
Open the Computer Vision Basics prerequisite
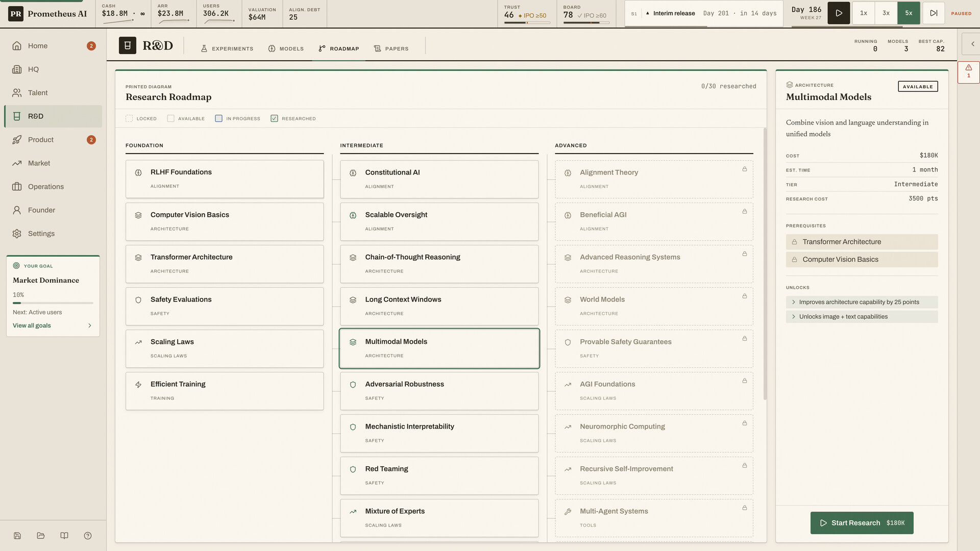click(x=862, y=260)
